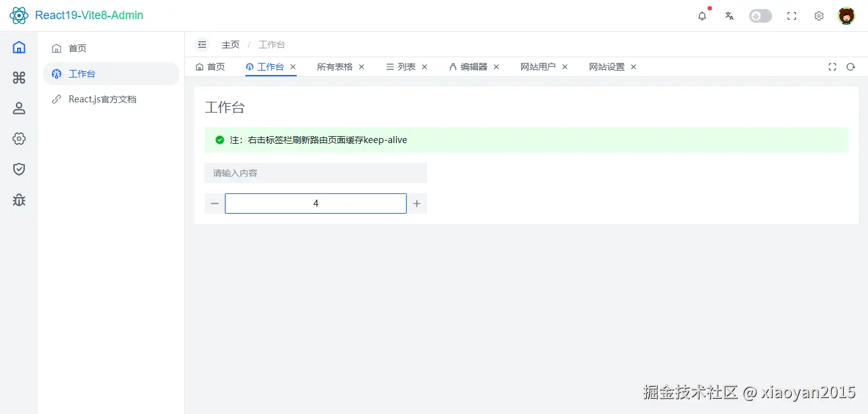Select the command-key icon in the left rail
This screenshot has width=868, height=414.
tap(19, 78)
